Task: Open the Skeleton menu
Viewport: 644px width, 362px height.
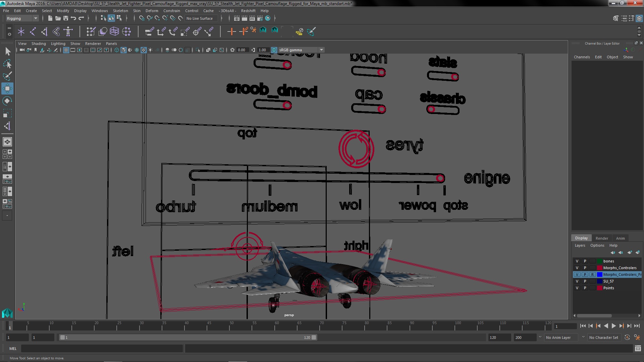Action: (120, 11)
